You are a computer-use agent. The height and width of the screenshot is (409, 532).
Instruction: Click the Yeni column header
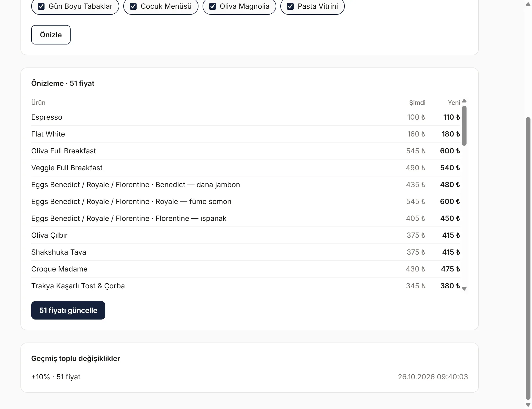click(x=454, y=103)
